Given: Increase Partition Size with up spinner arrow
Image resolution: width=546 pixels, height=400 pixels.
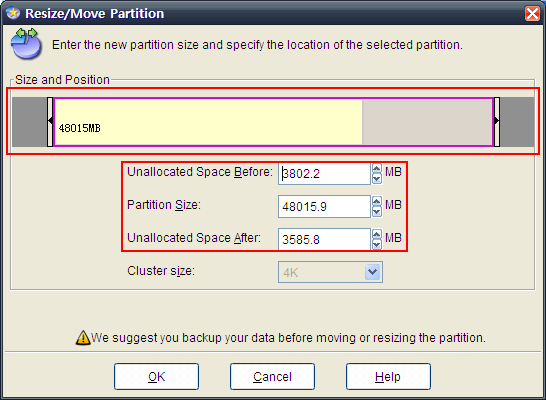Looking at the screenshot, I should tap(377, 202).
